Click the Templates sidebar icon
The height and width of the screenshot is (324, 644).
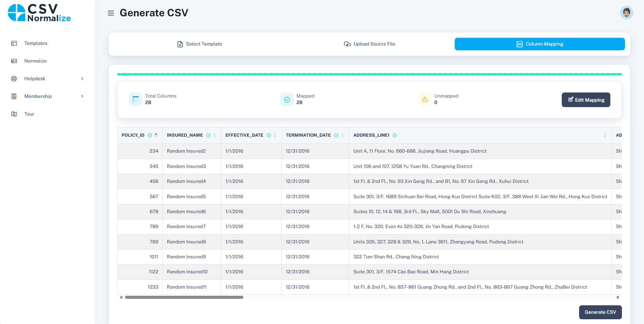click(14, 43)
